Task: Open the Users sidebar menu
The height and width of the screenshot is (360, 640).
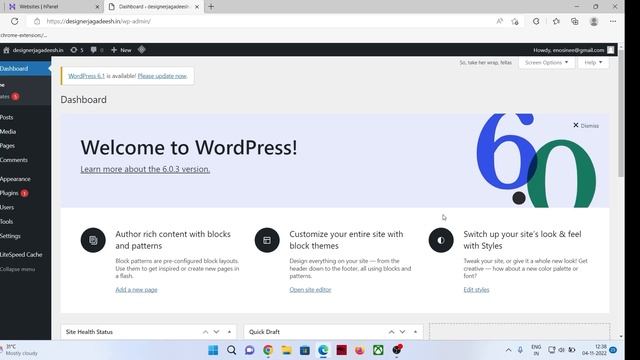Action: (x=25, y=207)
